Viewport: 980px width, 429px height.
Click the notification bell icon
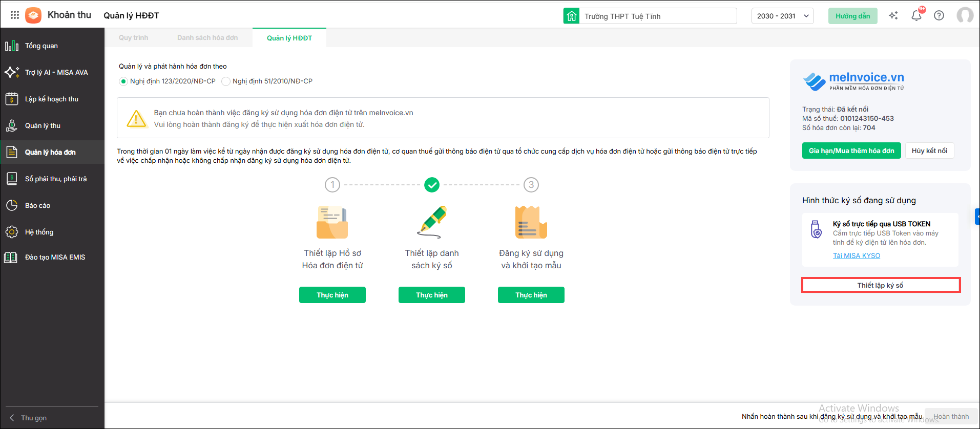pos(916,15)
